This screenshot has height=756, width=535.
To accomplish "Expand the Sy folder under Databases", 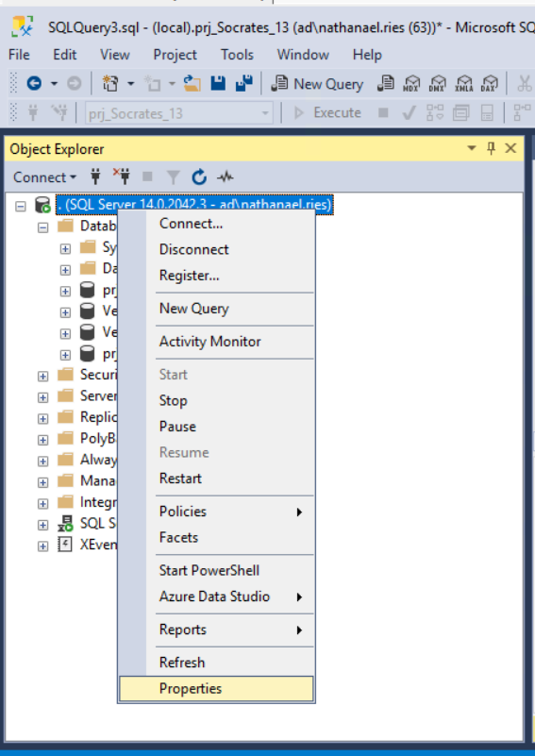I will [x=65, y=249].
